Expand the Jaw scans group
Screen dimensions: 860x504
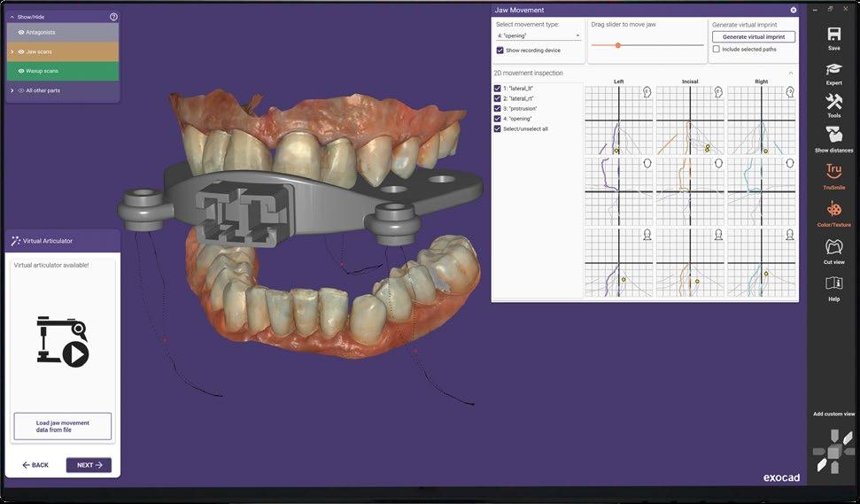pos(12,51)
